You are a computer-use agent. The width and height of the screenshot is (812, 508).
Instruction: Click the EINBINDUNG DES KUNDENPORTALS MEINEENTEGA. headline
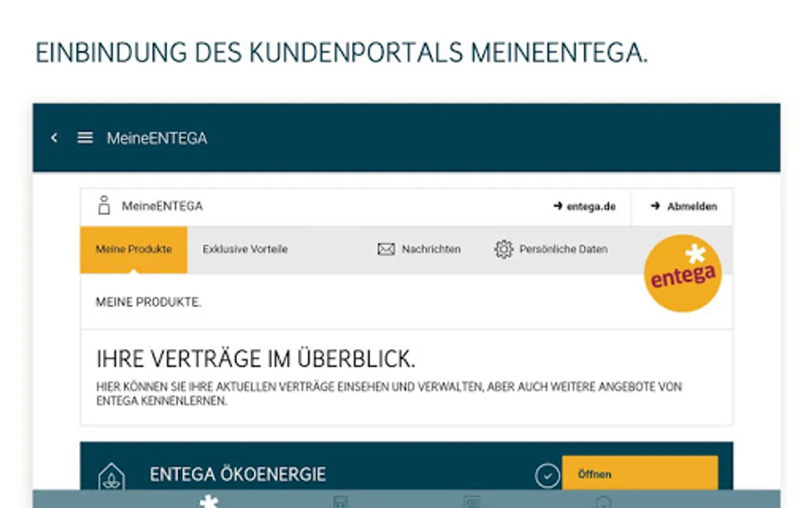click(342, 52)
